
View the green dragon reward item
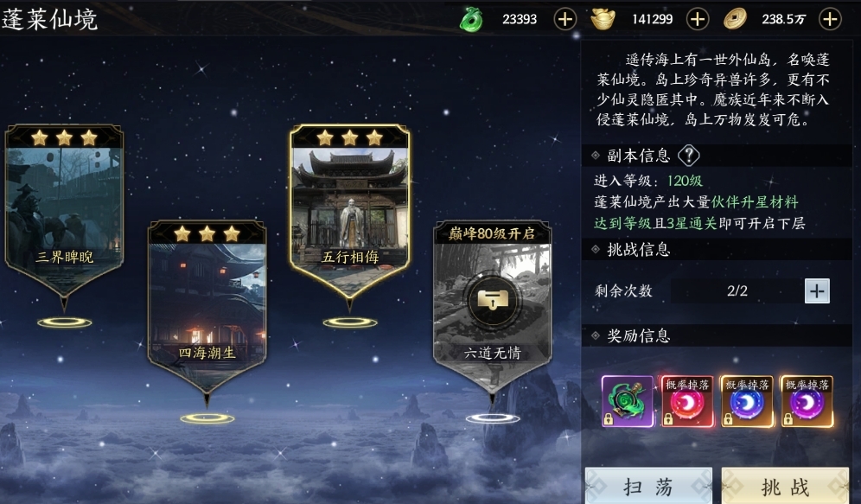pyautogui.click(x=628, y=402)
